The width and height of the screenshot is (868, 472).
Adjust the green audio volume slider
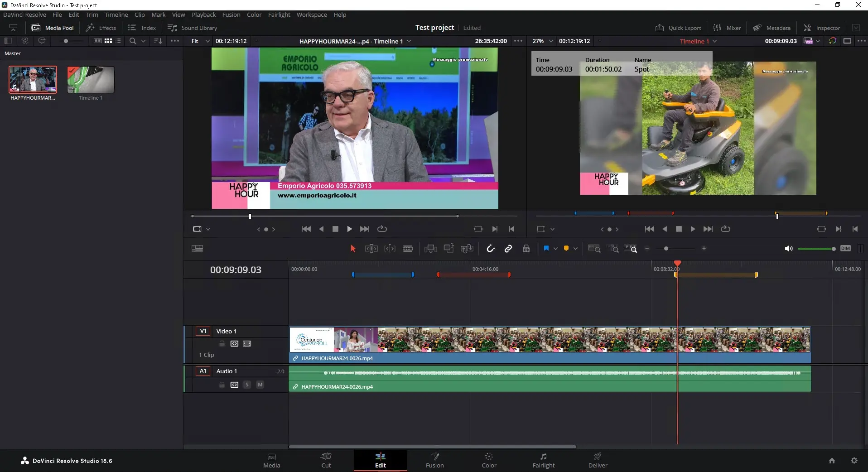(x=816, y=249)
